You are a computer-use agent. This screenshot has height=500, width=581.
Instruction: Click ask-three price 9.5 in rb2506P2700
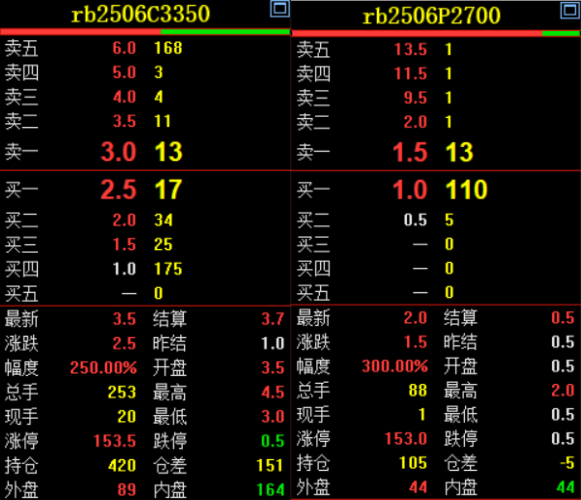click(x=415, y=98)
